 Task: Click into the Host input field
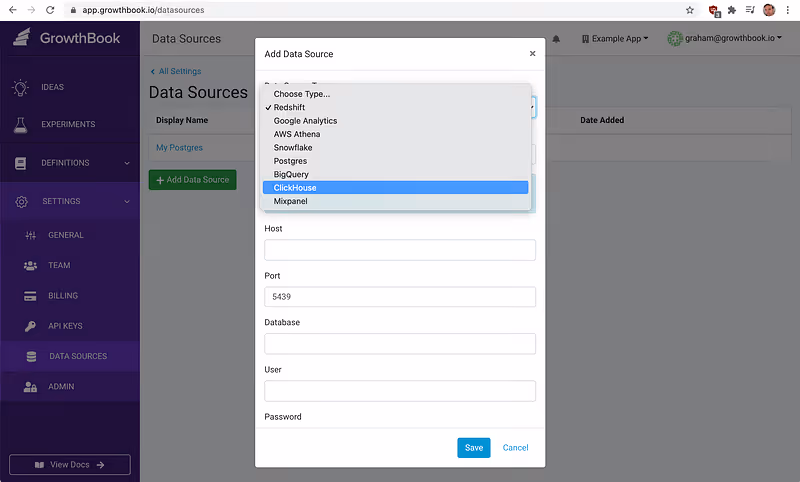pyautogui.click(x=400, y=250)
